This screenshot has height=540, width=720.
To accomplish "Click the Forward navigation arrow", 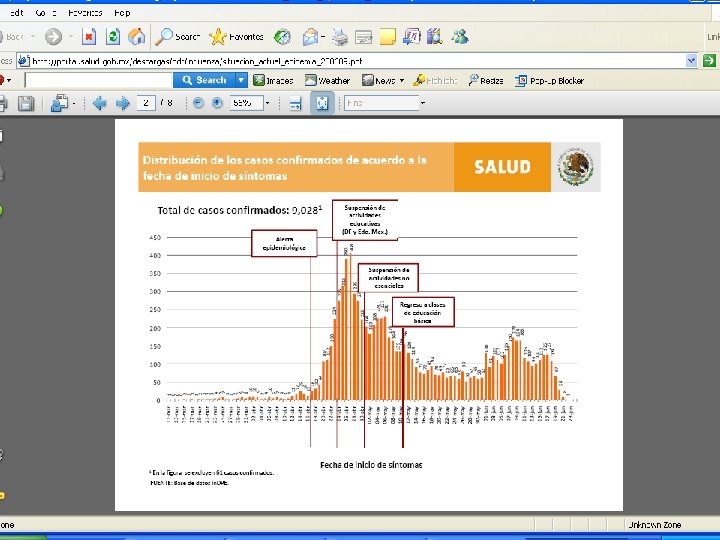I will tap(53, 37).
